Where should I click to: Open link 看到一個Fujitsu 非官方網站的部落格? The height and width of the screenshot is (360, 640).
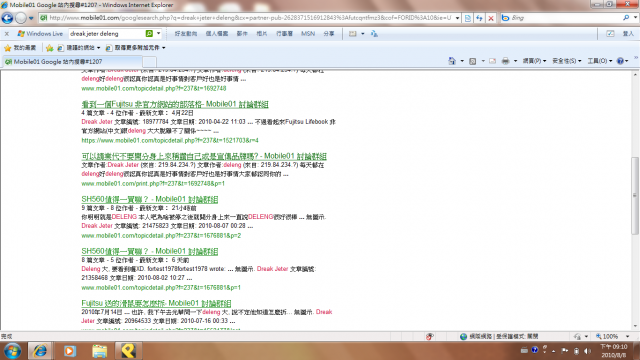click(175, 104)
